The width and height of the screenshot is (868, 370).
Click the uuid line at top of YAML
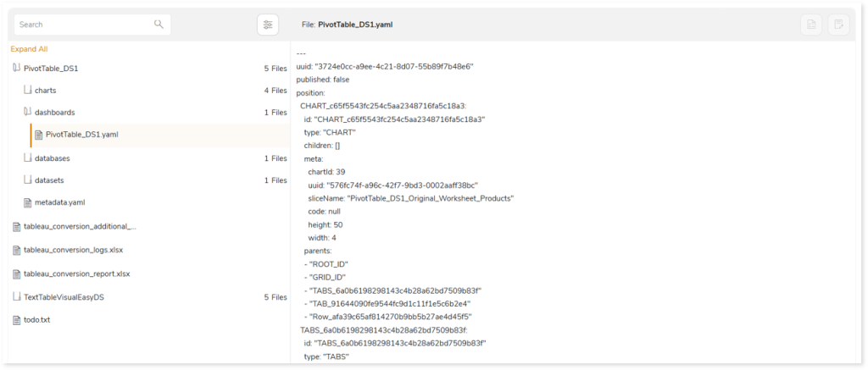tap(384, 66)
